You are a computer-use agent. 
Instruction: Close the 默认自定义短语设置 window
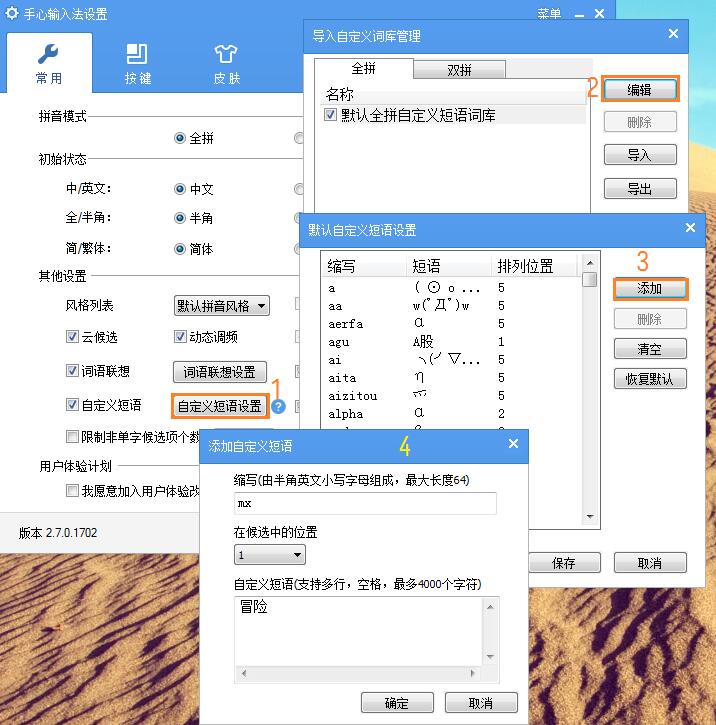pyautogui.click(x=690, y=228)
